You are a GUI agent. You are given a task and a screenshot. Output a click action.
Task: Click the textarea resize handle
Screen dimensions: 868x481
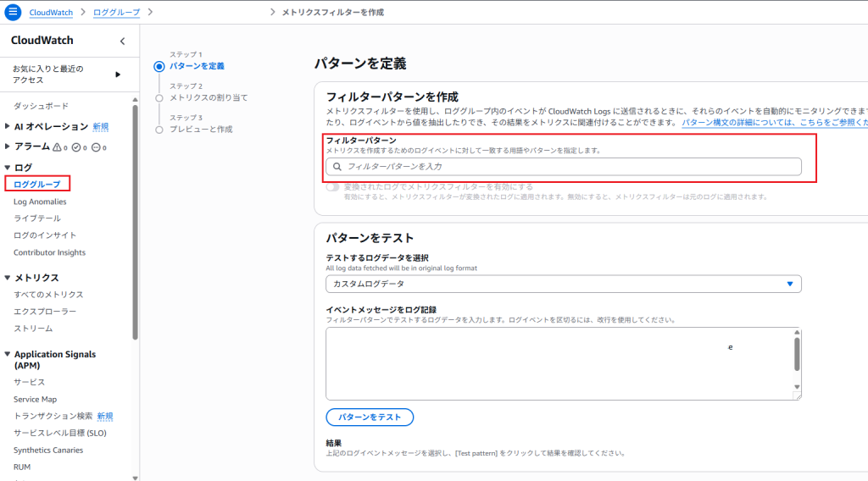pos(797,395)
